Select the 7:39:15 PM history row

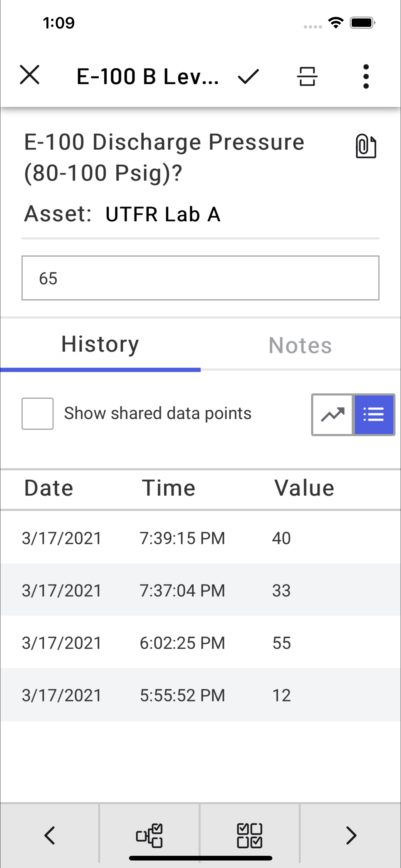[200, 537]
